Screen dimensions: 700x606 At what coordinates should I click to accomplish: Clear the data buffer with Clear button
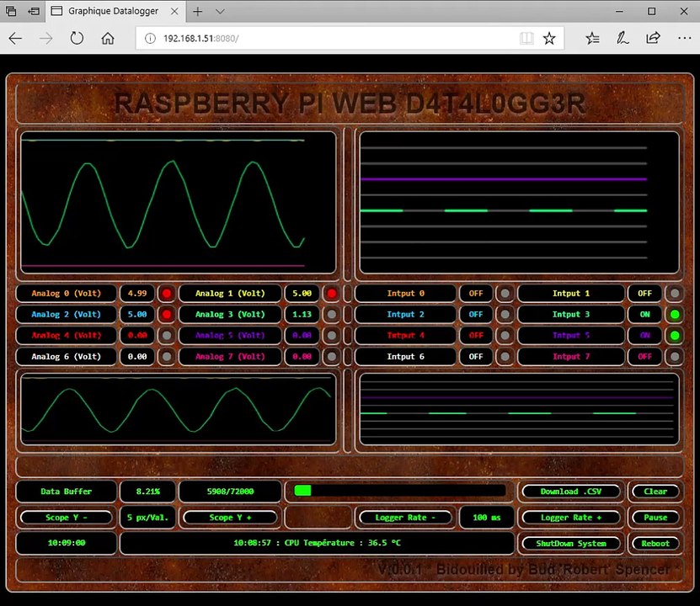click(x=655, y=492)
